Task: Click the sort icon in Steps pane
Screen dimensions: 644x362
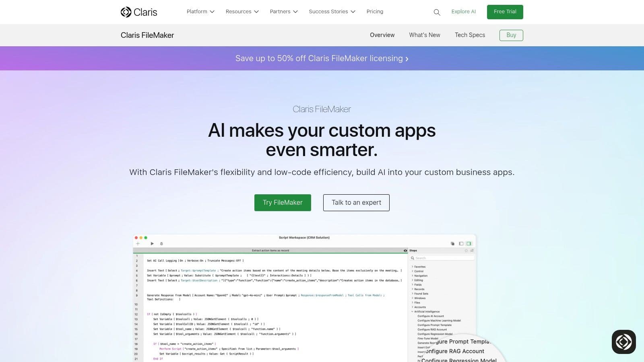Action: pos(472,251)
